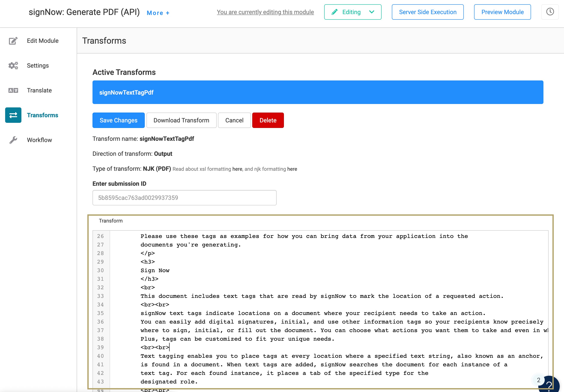This screenshot has width=564, height=392.
Task: Click the Settings gears icon
Action: (x=13, y=65)
